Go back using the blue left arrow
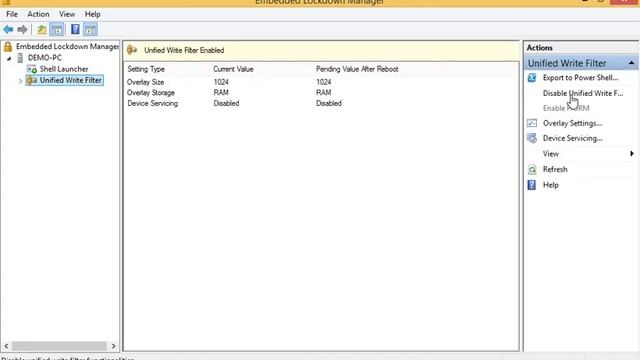This screenshot has width=640, height=360. pyautogui.click(x=8, y=29)
